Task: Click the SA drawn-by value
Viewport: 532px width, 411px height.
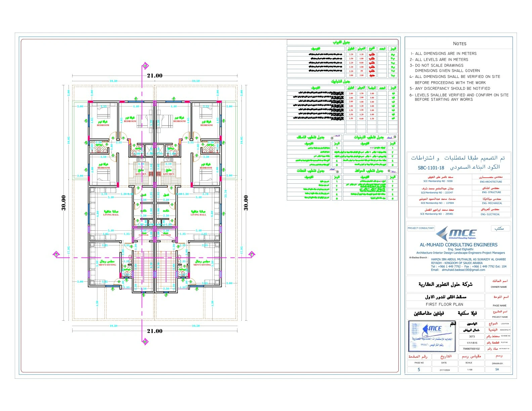Action: coord(497,369)
